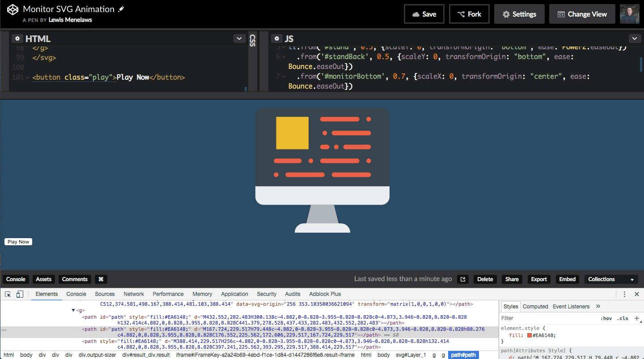Click the Fork button

coord(469,14)
